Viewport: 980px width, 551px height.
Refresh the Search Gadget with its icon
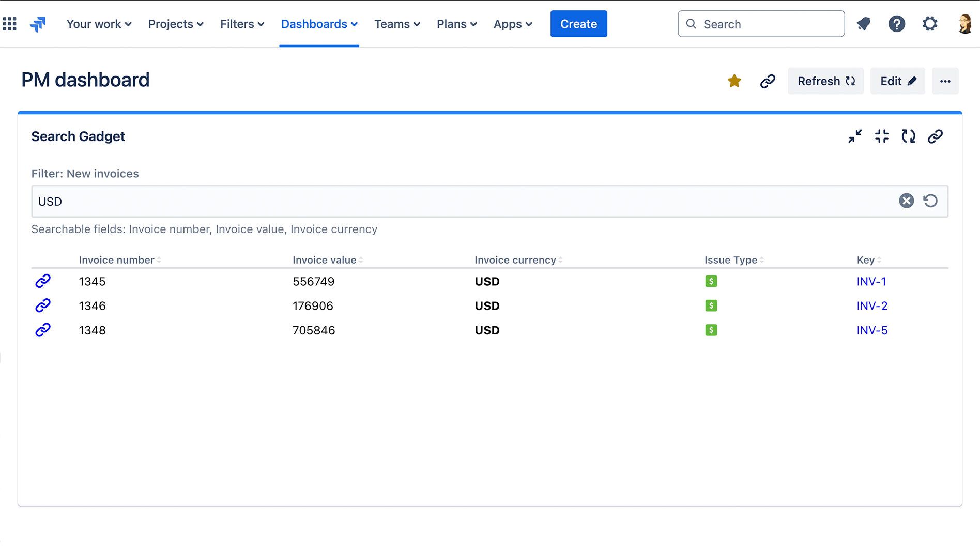click(x=908, y=136)
